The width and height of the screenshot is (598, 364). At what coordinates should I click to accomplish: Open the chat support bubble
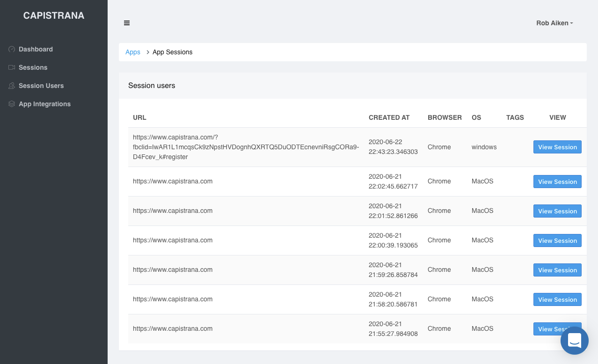pyautogui.click(x=574, y=340)
